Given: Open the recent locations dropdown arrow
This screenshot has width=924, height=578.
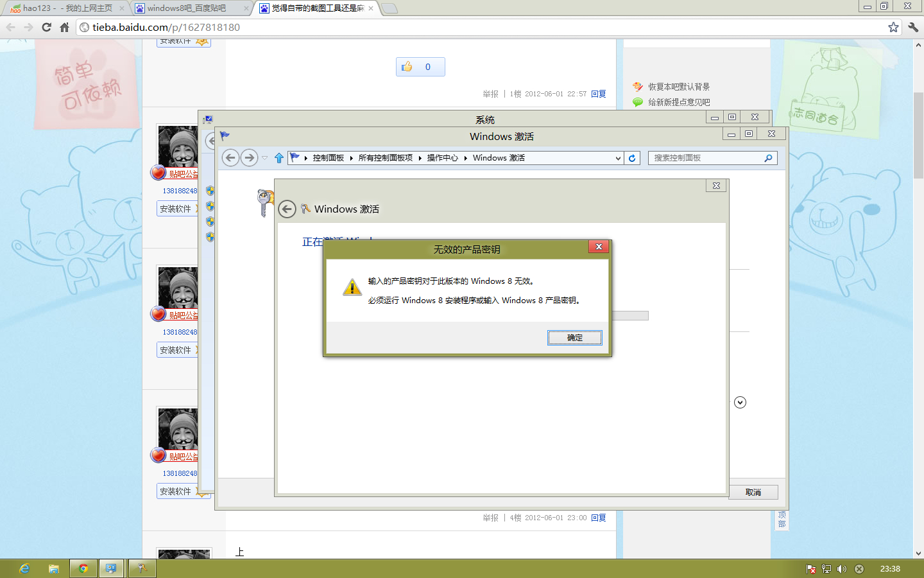Looking at the screenshot, I should 264,158.
